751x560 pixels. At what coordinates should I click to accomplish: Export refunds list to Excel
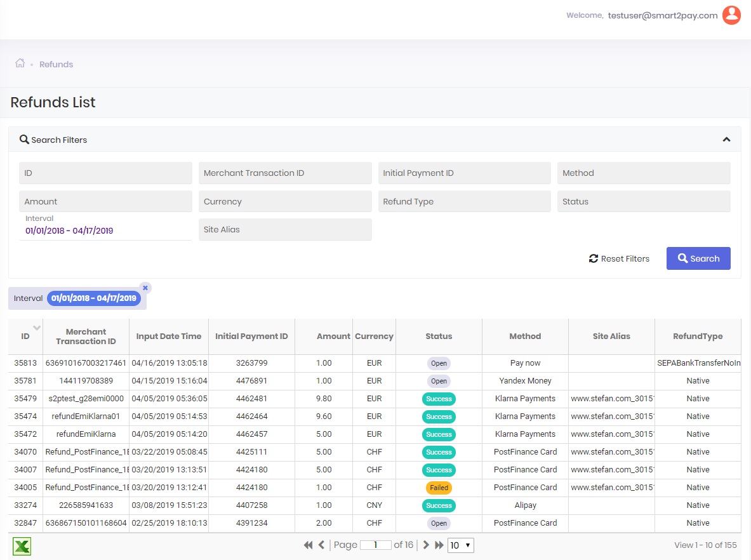pos(22,546)
